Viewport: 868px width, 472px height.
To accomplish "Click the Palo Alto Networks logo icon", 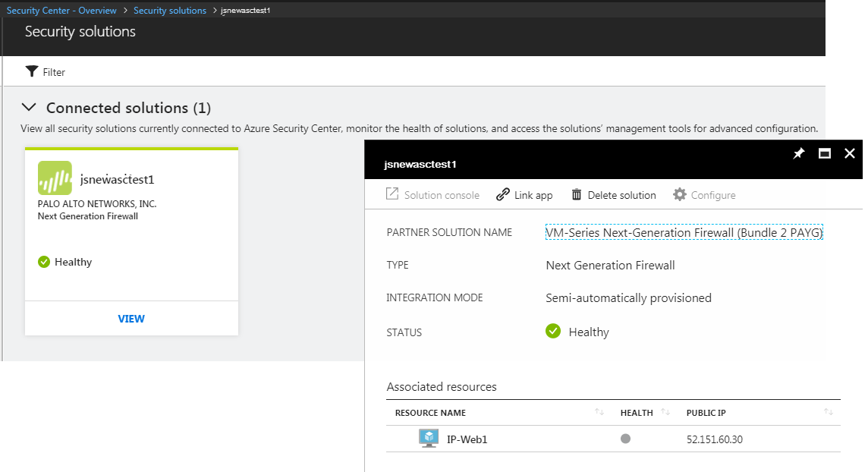I will click(55, 178).
